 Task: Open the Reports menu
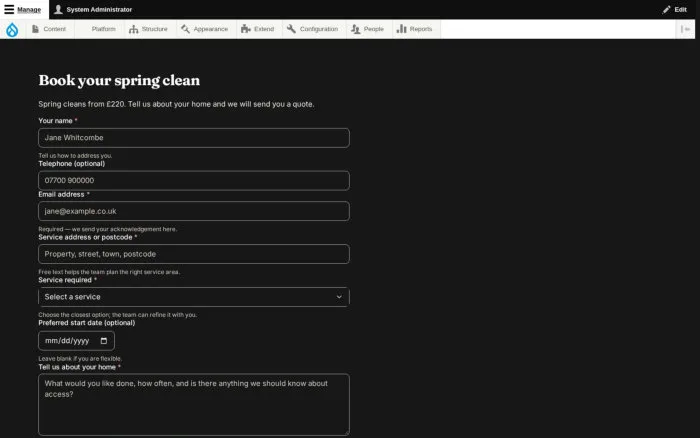tap(415, 29)
